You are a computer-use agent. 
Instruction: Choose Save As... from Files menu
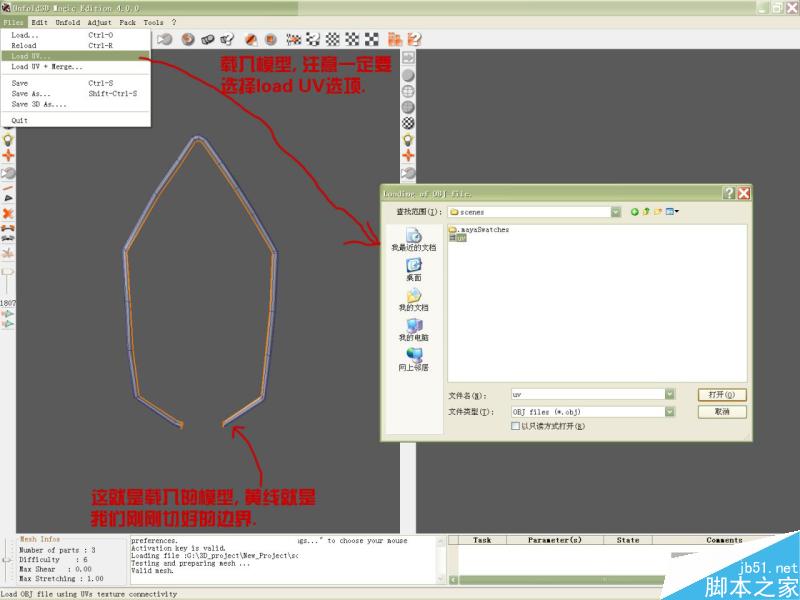pyautogui.click(x=75, y=94)
